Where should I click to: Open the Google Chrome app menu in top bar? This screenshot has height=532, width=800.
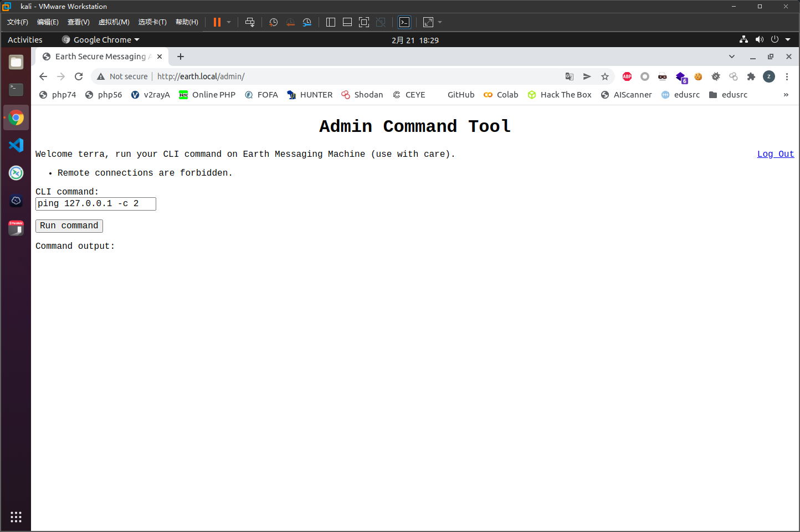coord(100,40)
